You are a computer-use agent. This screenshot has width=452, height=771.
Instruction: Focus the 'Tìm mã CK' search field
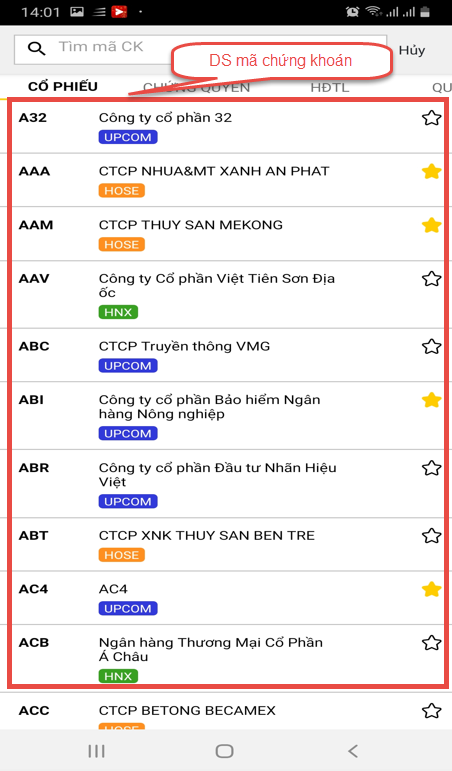200,49
